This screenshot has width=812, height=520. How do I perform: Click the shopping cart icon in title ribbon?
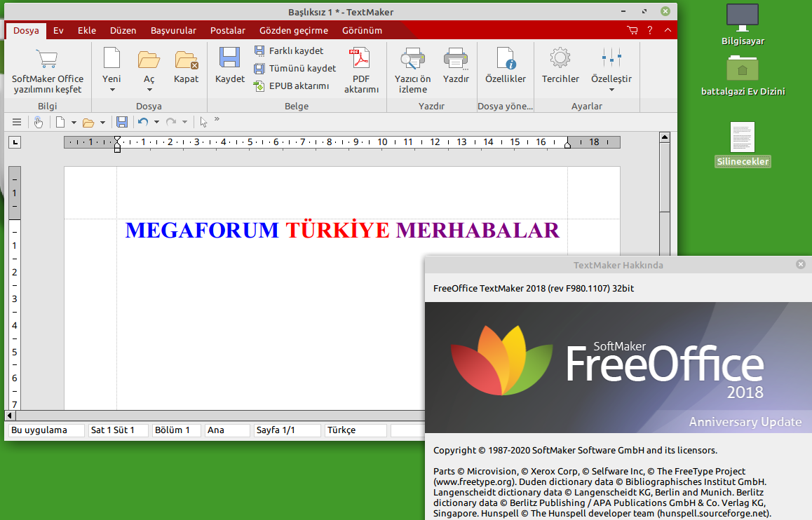(632, 30)
